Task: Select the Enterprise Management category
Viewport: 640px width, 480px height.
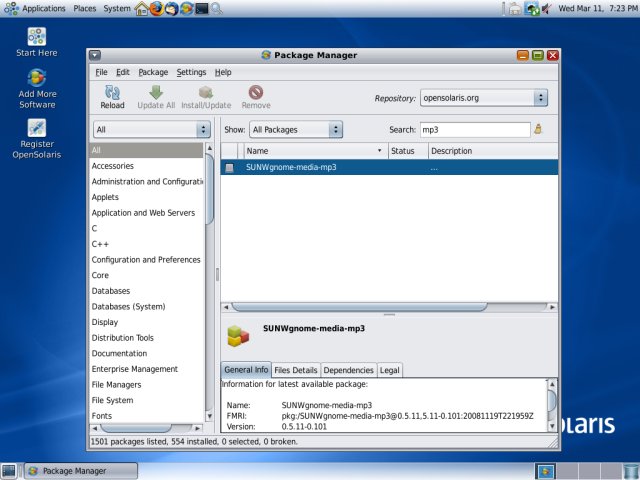Action: pyautogui.click(x=146, y=369)
